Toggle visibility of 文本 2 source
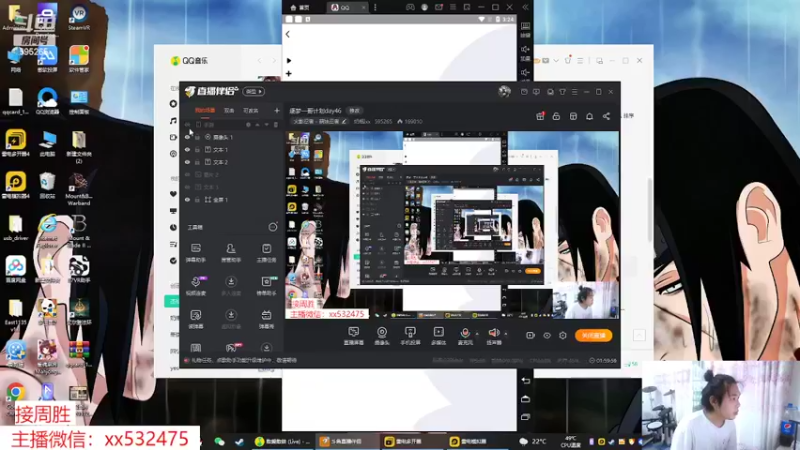 tap(187, 162)
